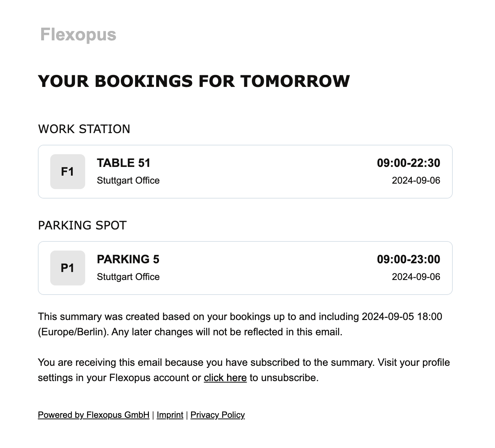Click the 09:00-23:00 time slot
The image size is (495, 448).
[408, 259]
